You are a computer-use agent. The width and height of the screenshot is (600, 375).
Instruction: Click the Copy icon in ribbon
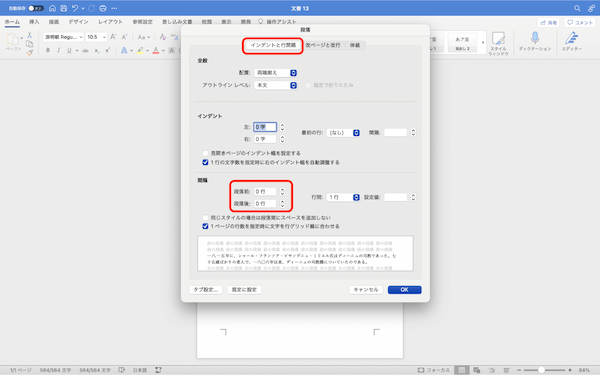pos(29,44)
